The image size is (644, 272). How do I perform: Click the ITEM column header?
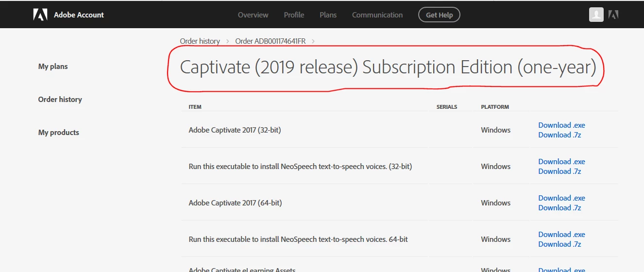point(195,107)
